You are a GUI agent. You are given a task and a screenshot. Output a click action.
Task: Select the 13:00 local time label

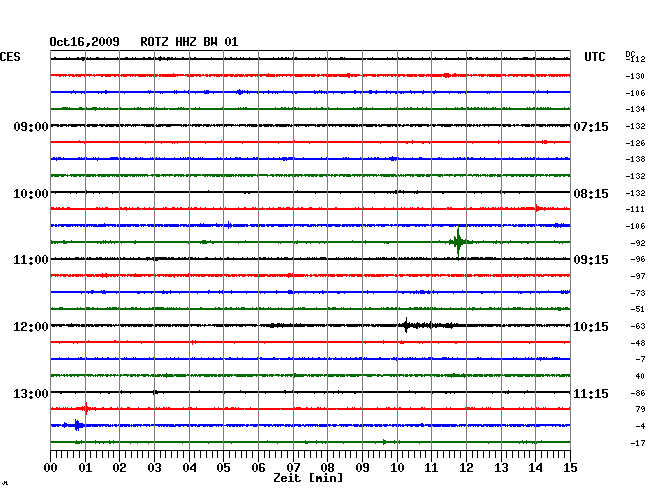click(31, 393)
